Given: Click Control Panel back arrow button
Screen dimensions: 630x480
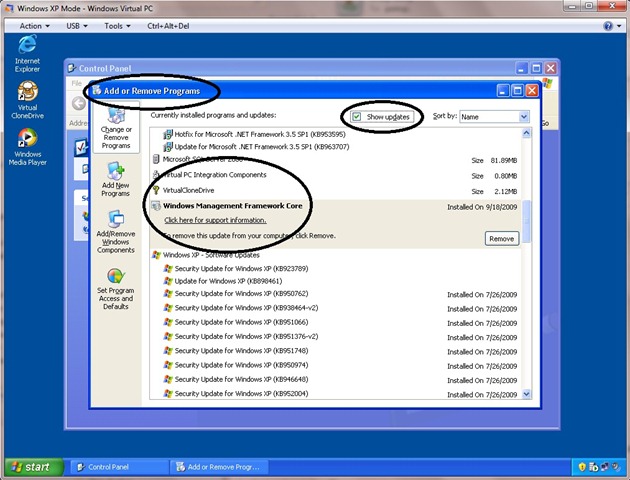Looking at the screenshot, I should pos(78,104).
